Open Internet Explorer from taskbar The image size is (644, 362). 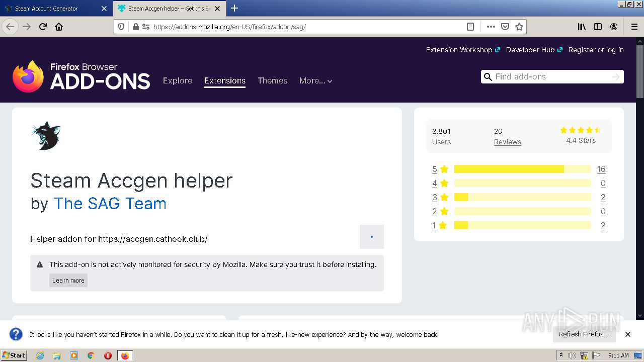[40, 355]
